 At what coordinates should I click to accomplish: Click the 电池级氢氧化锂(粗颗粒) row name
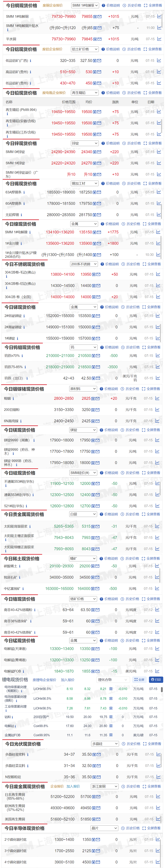(x=16, y=689)
